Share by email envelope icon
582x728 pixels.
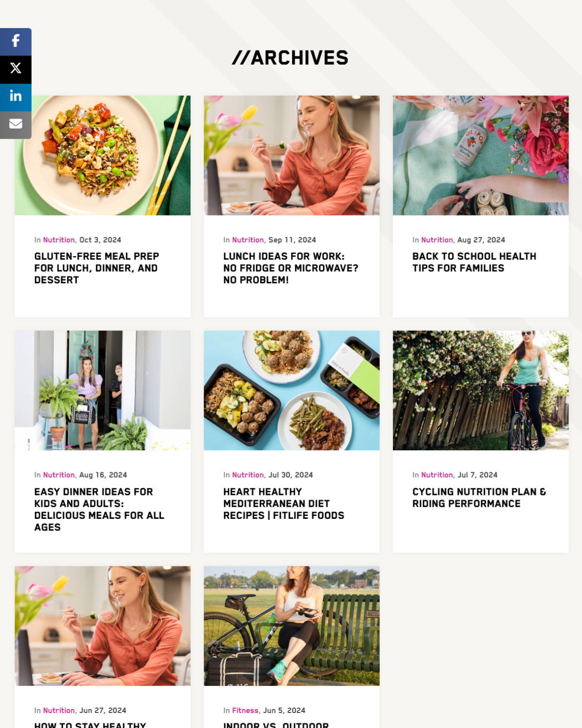coord(16,125)
